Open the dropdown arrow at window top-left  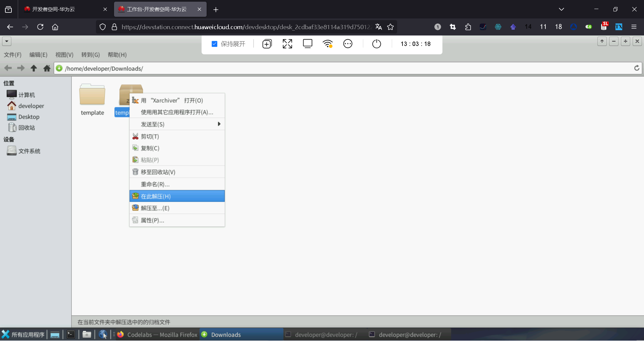[x=7, y=41]
